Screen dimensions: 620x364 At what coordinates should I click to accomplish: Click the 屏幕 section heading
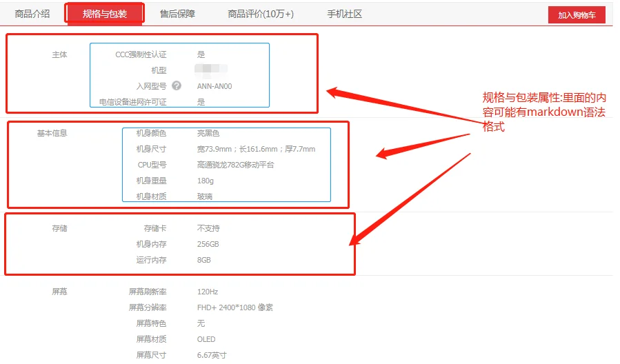tap(60, 292)
